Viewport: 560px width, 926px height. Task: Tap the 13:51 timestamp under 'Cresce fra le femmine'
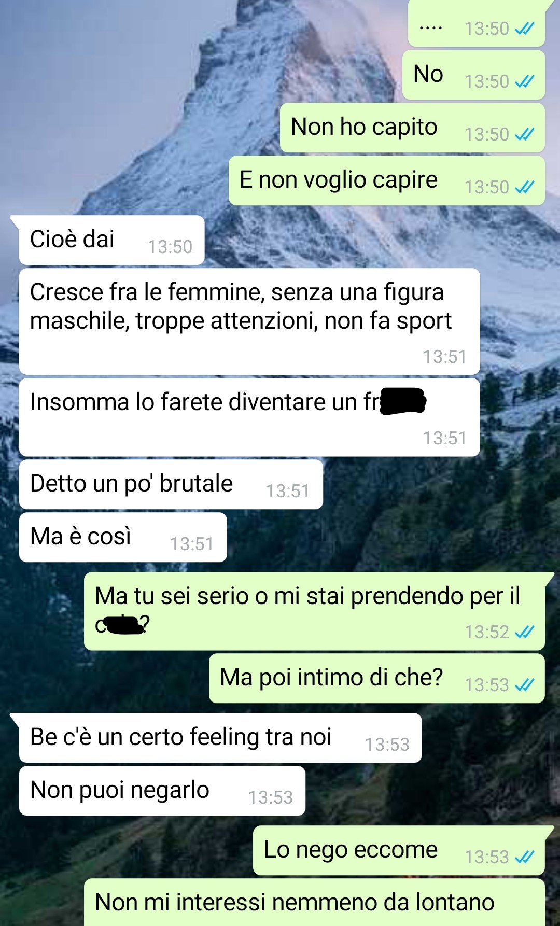(x=445, y=357)
